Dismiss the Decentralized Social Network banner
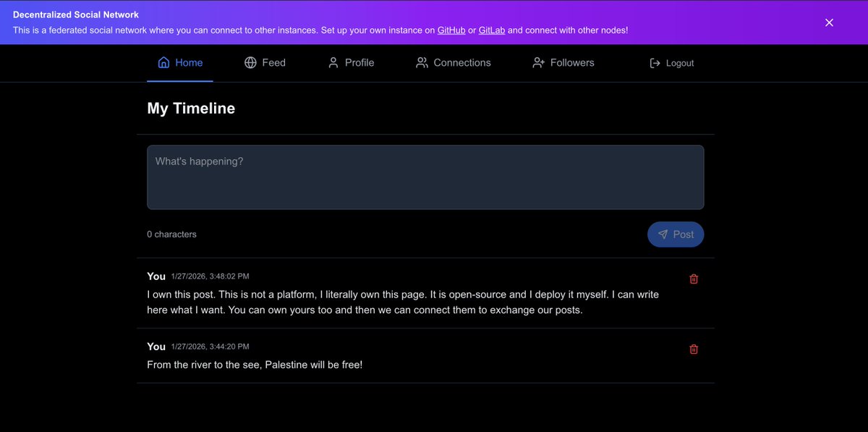 829,22
